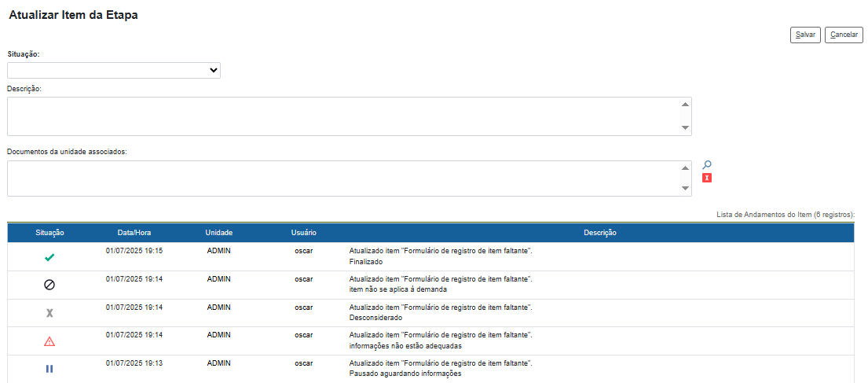Click the documents box scroll up arrow
Image resolution: width=868 pixels, height=383 pixels.
(x=685, y=168)
